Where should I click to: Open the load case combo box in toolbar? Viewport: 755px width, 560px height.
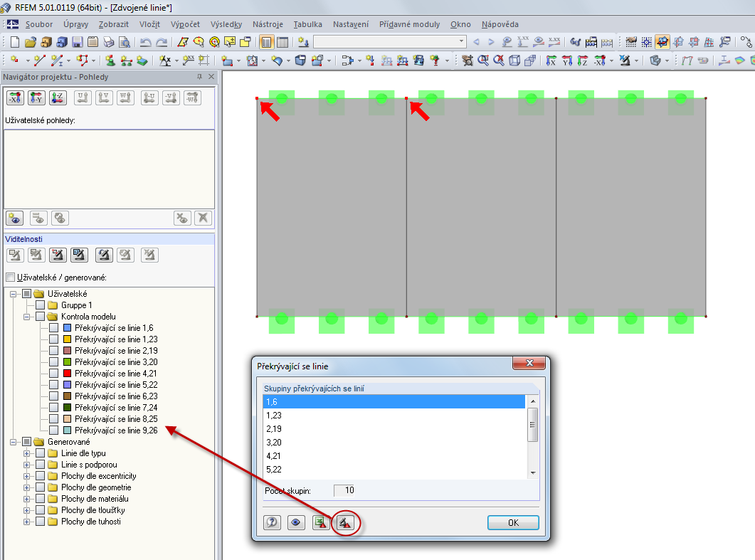[x=390, y=42]
